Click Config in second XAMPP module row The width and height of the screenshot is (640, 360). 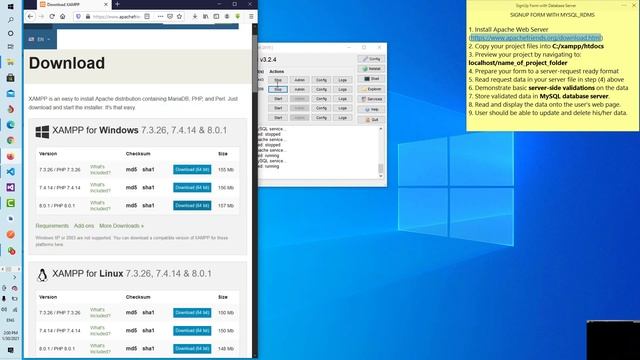click(321, 89)
